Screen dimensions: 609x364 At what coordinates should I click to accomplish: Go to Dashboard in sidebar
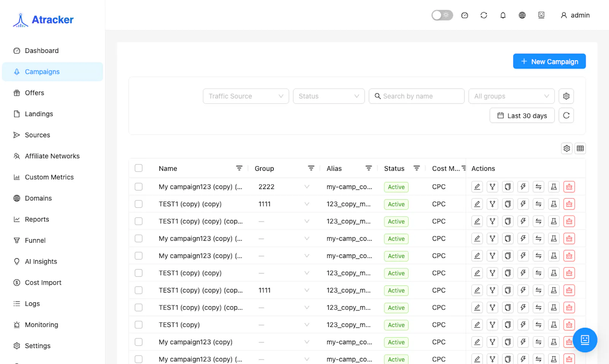click(x=53, y=51)
